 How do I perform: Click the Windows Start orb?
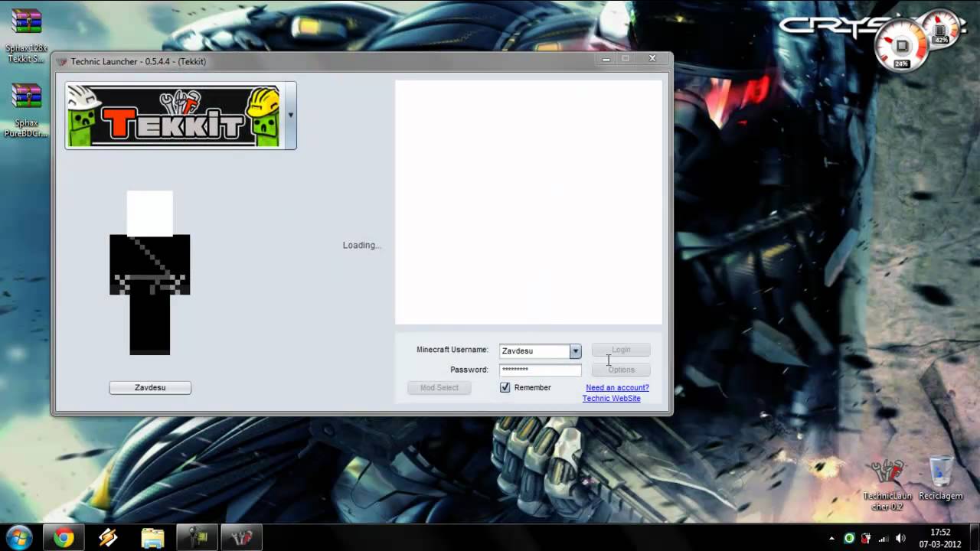tap(18, 538)
